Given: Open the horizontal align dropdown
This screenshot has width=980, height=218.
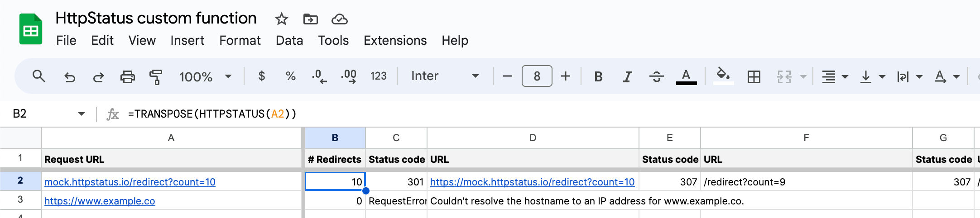Looking at the screenshot, I should (835, 76).
